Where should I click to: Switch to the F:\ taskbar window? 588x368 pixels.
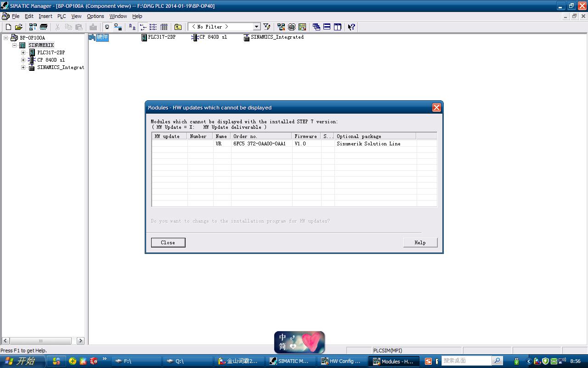pyautogui.click(x=137, y=361)
